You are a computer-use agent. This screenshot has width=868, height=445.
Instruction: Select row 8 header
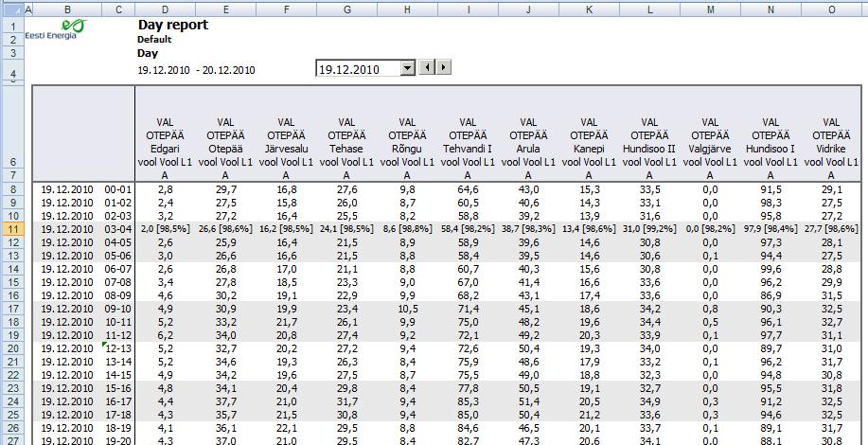click(x=12, y=189)
